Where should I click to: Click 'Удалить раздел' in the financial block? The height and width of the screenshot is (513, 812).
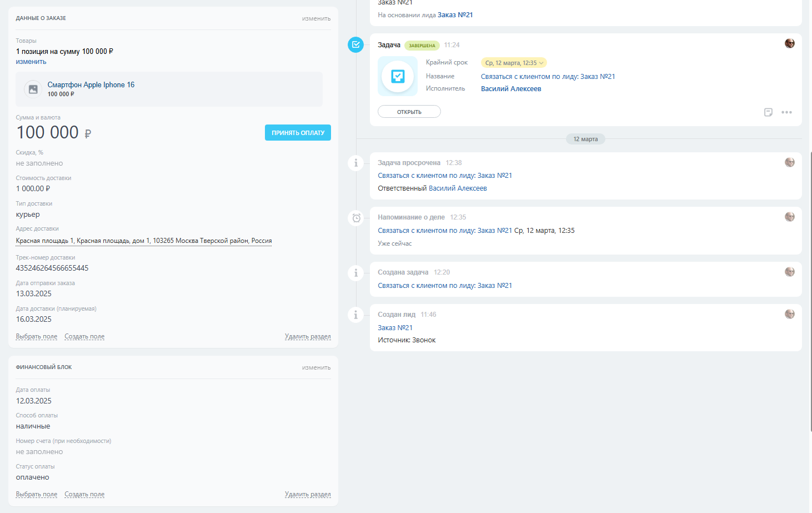(308, 494)
